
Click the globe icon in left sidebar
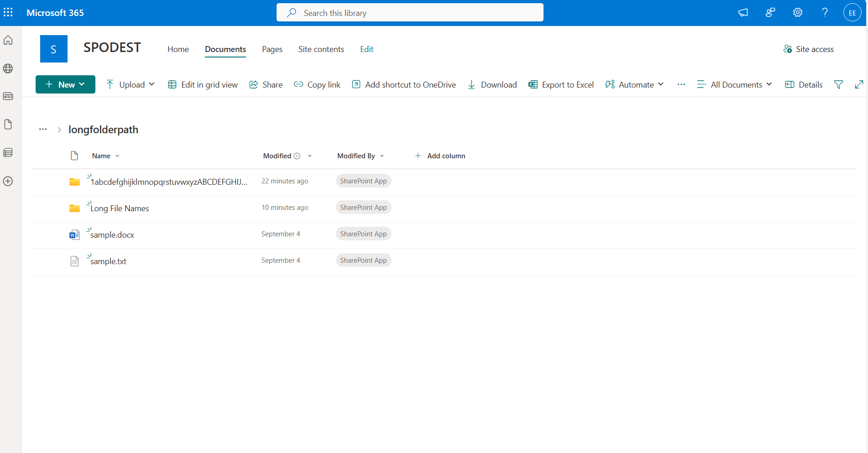[8, 68]
